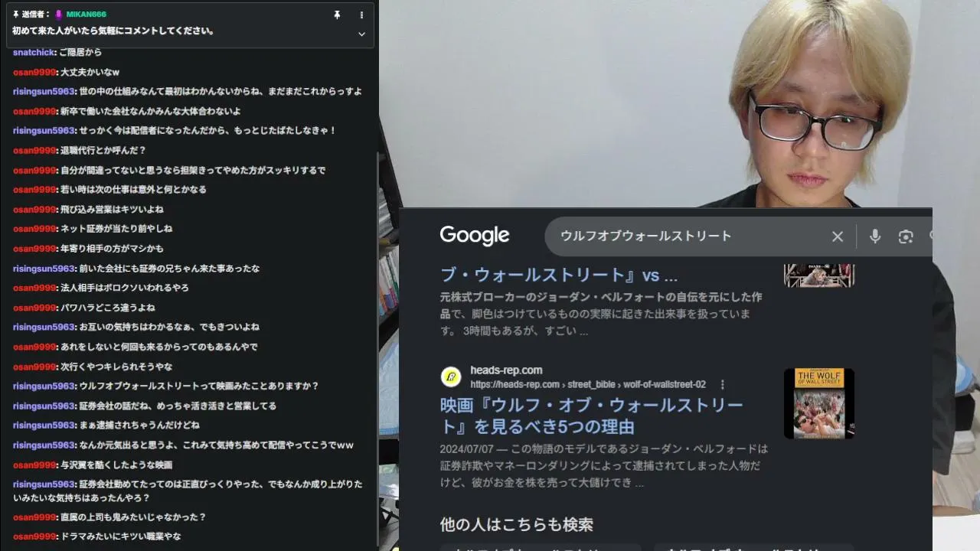980x551 pixels.
Task: Click the chat message ご隠居から
Action: [80, 53]
